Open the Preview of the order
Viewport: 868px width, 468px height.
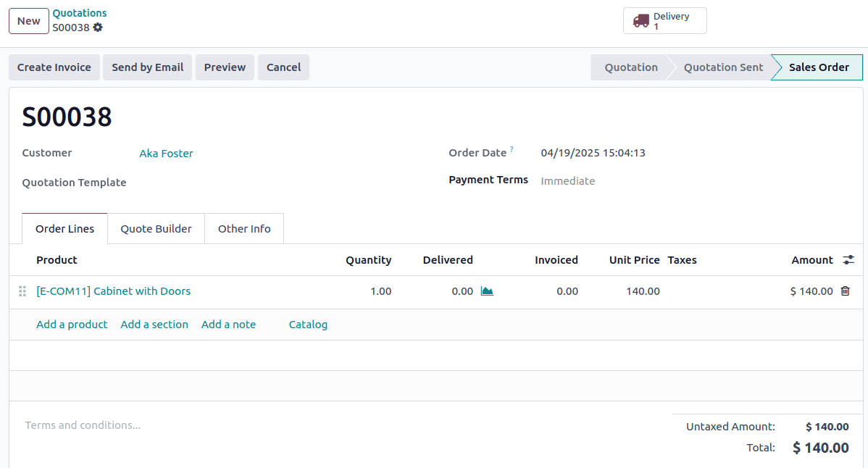tap(225, 67)
